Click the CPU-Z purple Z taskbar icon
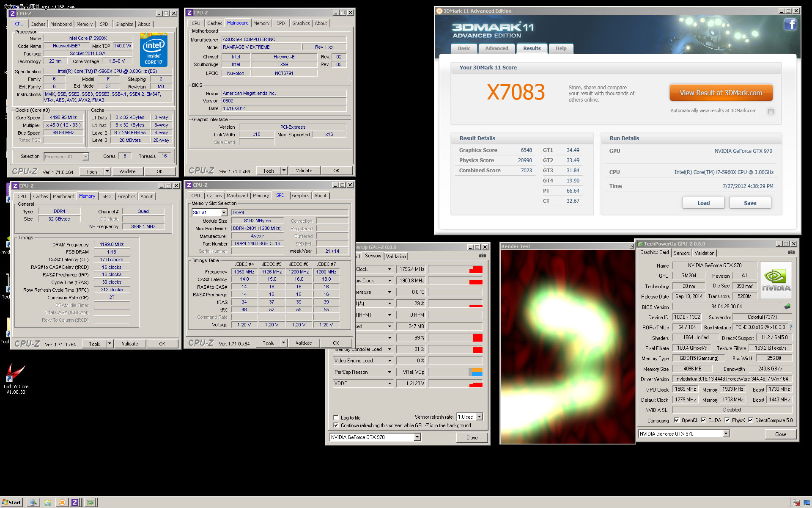Image resolution: width=812 pixels, height=508 pixels. 75,502
